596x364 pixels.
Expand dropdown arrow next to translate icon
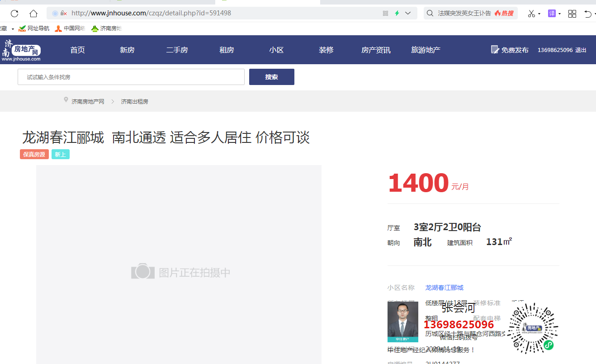(559, 14)
